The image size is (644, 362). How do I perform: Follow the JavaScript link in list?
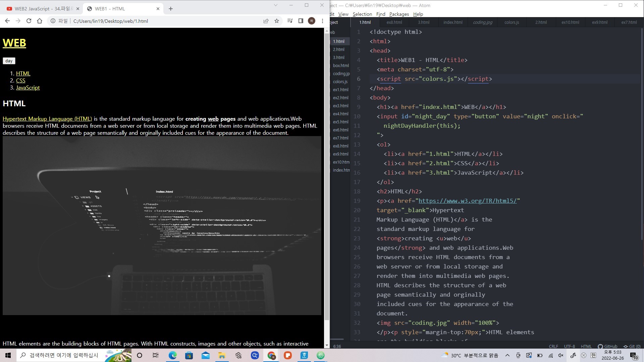[x=28, y=87]
